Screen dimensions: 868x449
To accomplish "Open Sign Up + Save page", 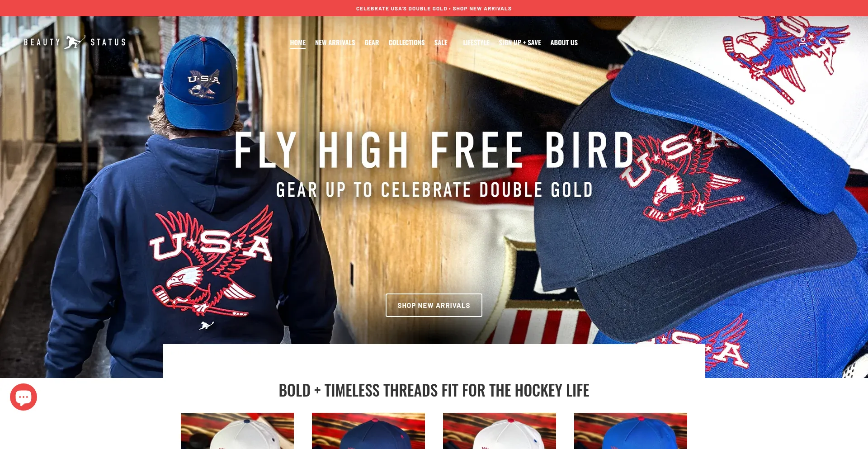I will pyautogui.click(x=520, y=43).
